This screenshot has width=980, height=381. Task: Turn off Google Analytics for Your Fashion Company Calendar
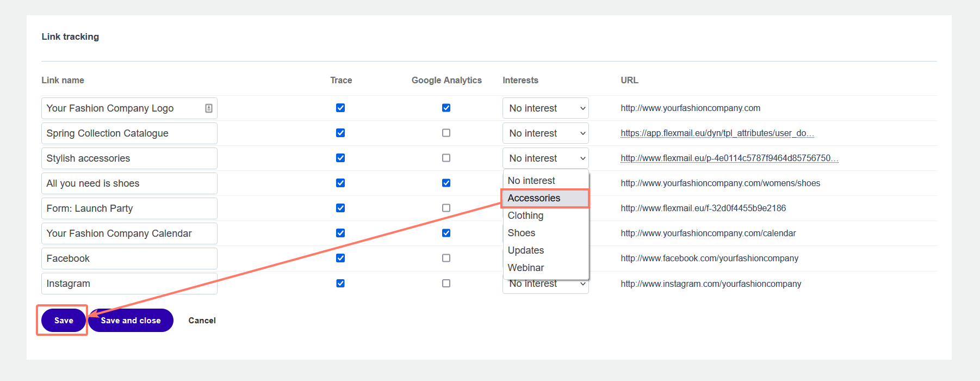446,233
